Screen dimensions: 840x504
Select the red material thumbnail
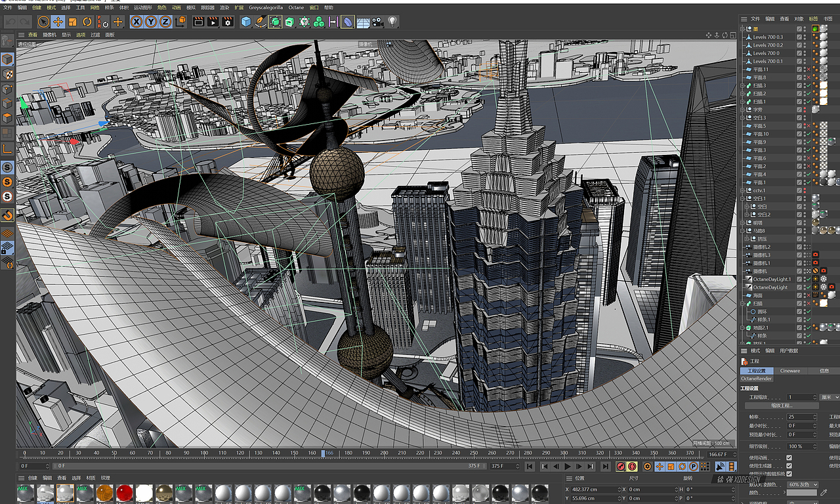point(124,493)
